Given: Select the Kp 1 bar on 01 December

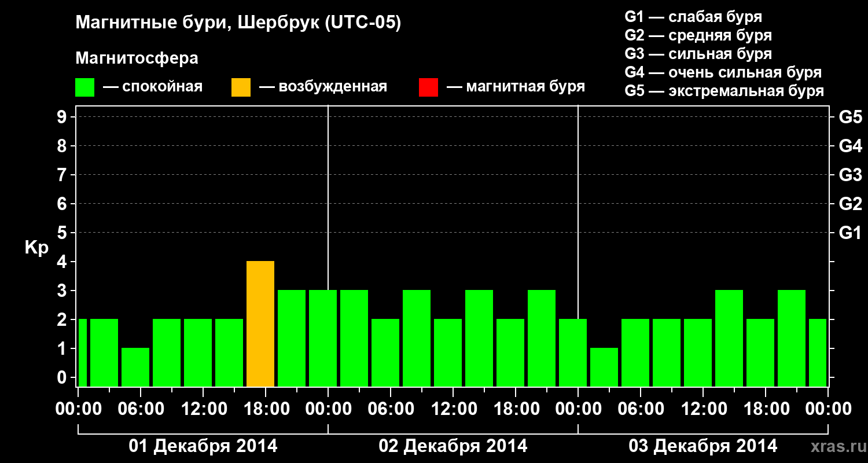Looking at the screenshot, I should (x=135, y=368).
